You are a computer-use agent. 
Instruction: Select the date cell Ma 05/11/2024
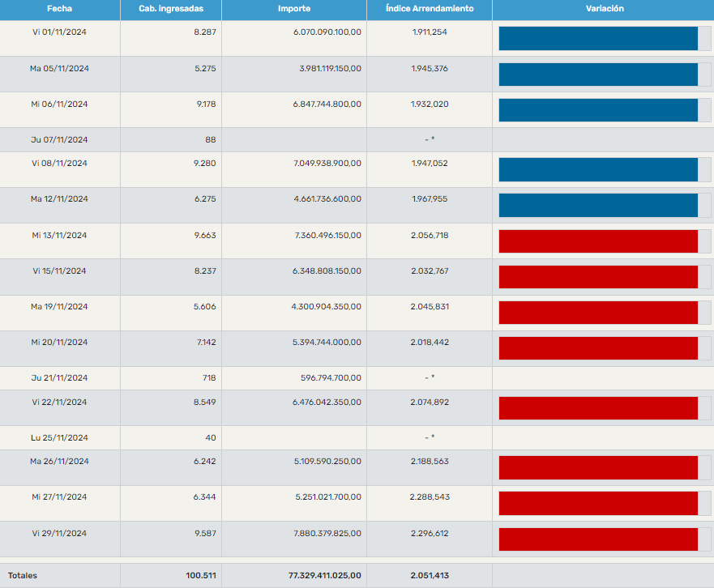(59, 68)
